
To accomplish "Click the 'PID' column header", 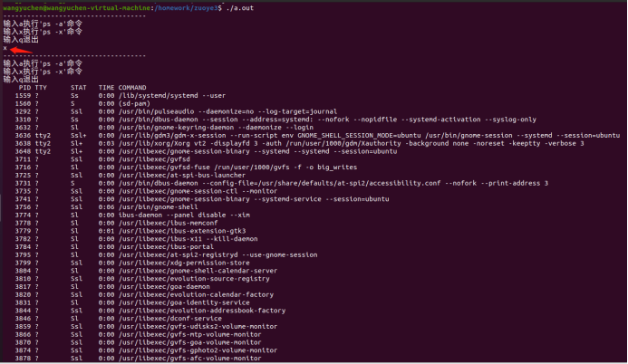I will coord(24,88).
